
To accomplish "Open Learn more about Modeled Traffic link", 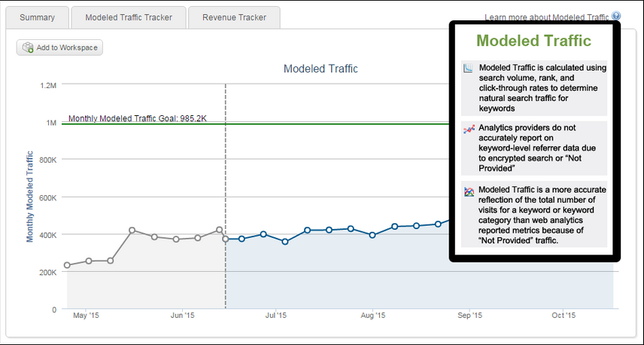I will [x=547, y=17].
